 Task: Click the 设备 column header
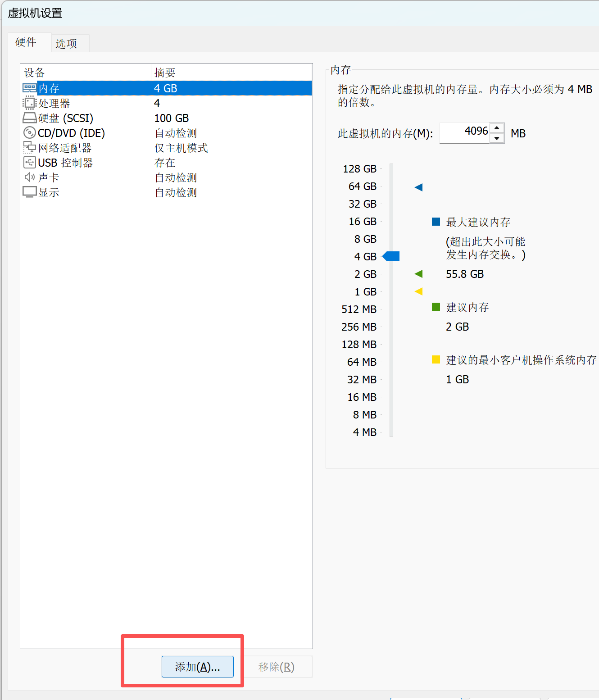coord(85,73)
